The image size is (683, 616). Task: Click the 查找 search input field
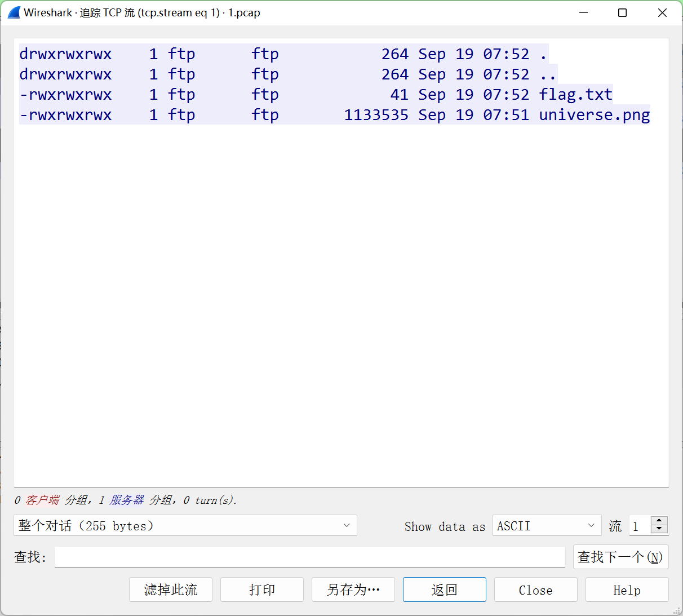309,557
